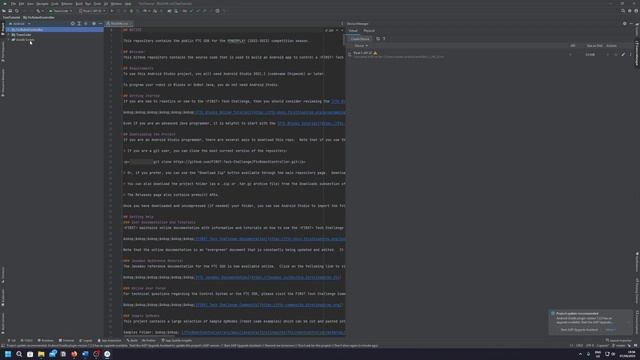Click the Make Project hammer icon

[x=38, y=11]
